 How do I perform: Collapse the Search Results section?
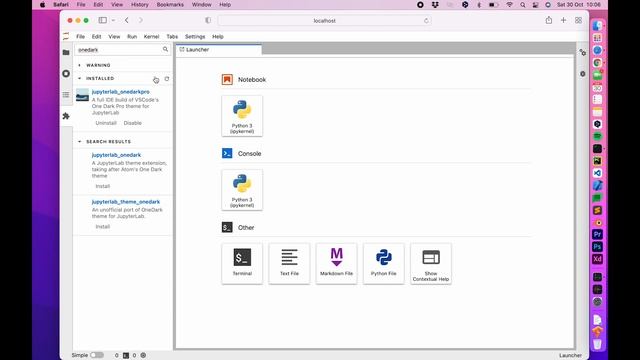point(80,142)
